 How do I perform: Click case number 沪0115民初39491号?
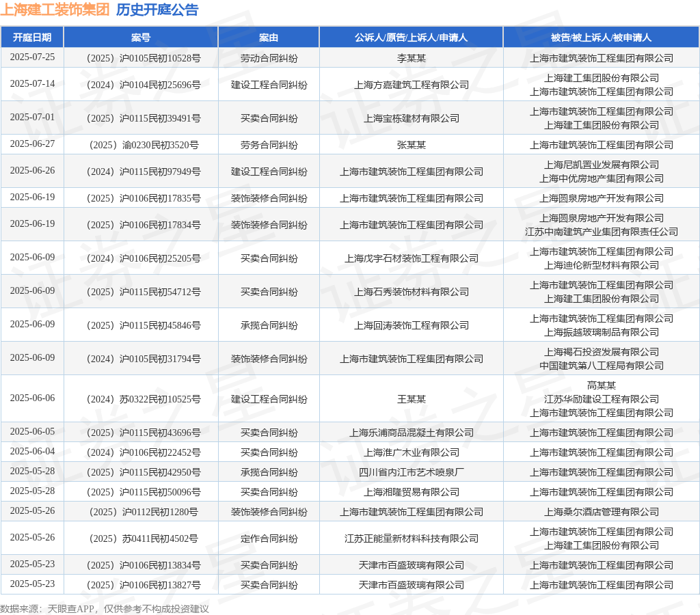[144, 118]
